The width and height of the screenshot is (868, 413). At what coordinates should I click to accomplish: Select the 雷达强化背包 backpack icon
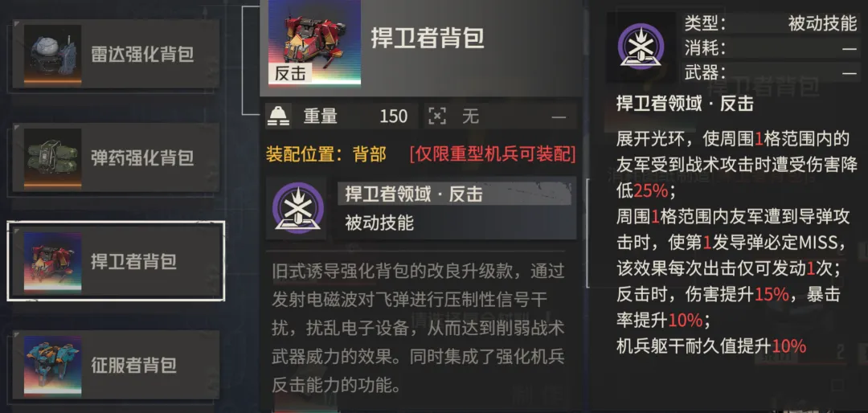click(52, 55)
